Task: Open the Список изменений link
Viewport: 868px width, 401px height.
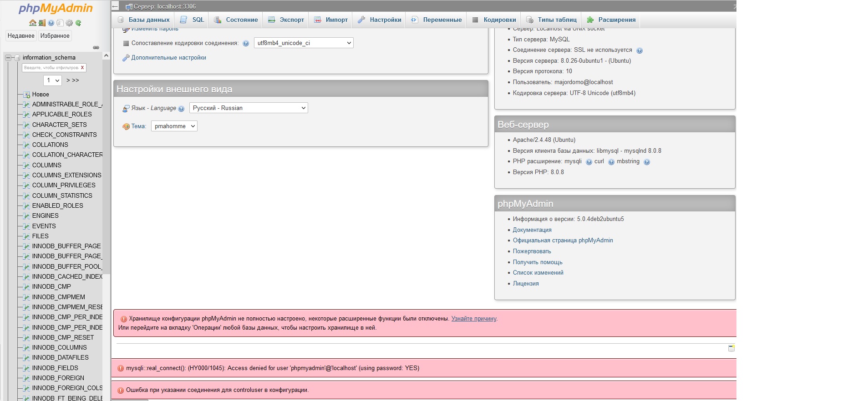Action: [538, 273]
